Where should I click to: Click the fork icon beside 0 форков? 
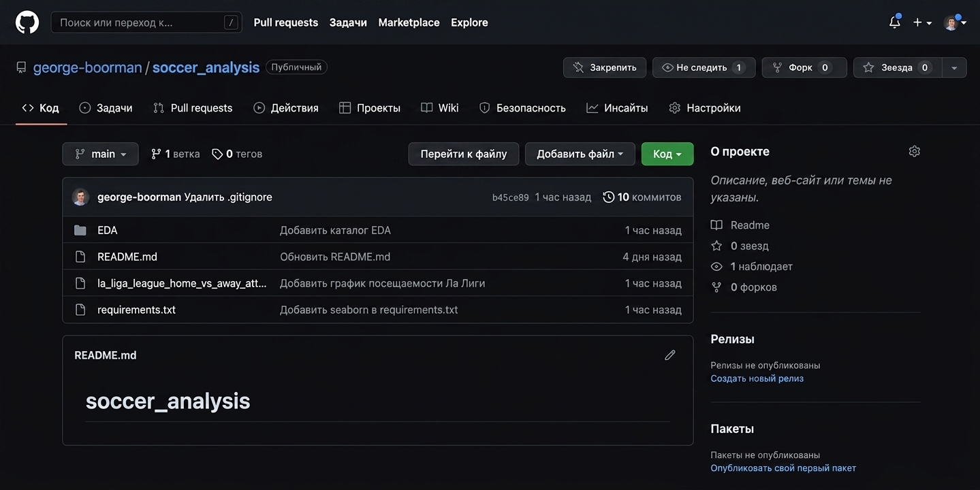click(x=716, y=287)
